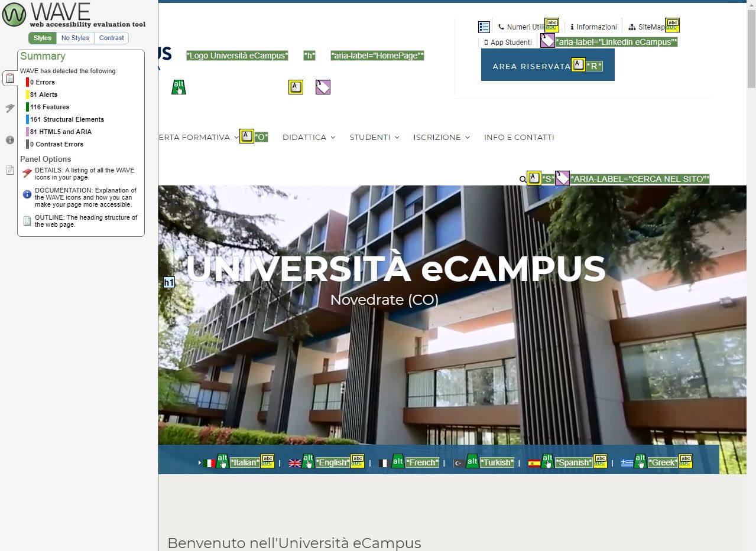Switch to the No Styles view
The height and width of the screenshot is (551, 756).
tap(75, 38)
